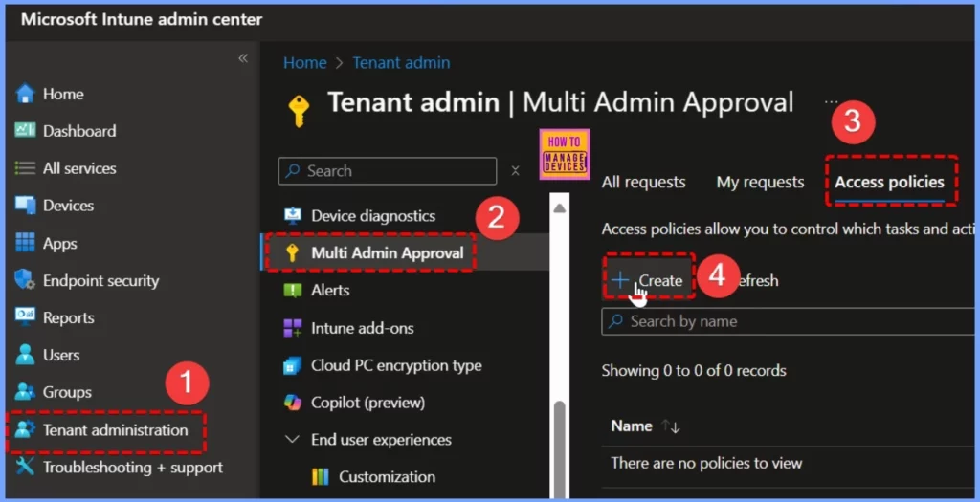Click the Copilot (preview) icon

(293, 403)
